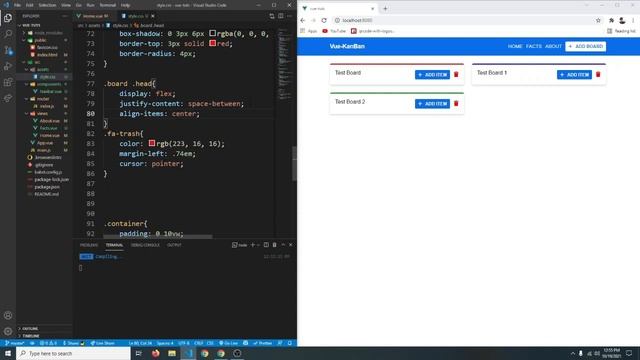Open Chrome profile avatar
The image size is (640, 360).
622,20
